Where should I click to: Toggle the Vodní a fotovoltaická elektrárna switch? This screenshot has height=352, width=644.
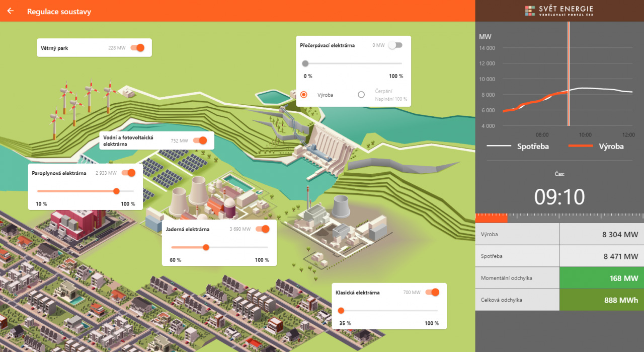pos(200,140)
